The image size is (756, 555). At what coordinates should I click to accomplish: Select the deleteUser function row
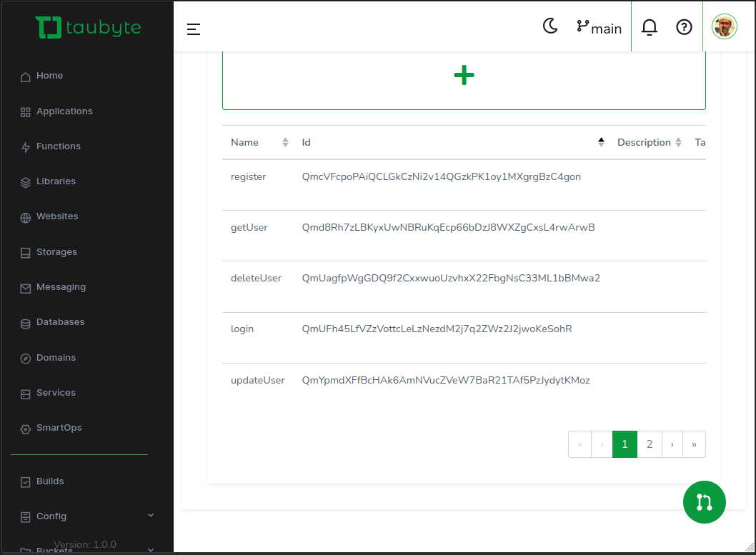click(464, 287)
